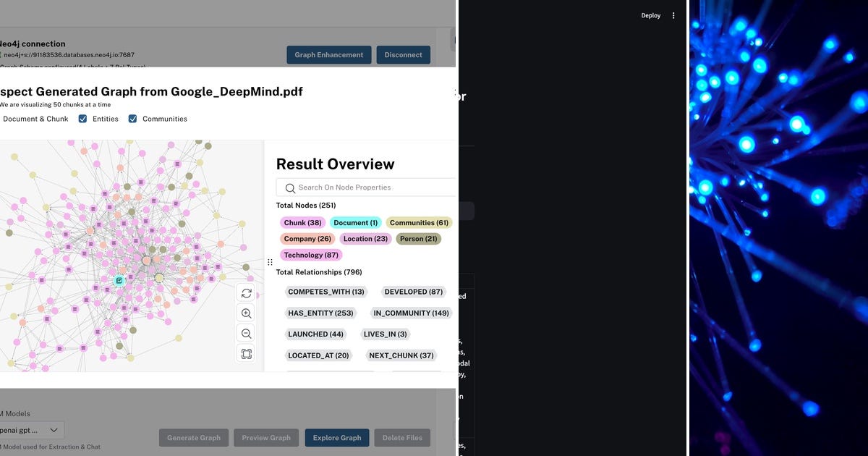This screenshot has width=868, height=456.
Task: Click the Chunk (38) filter chip
Action: coord(302,222)
